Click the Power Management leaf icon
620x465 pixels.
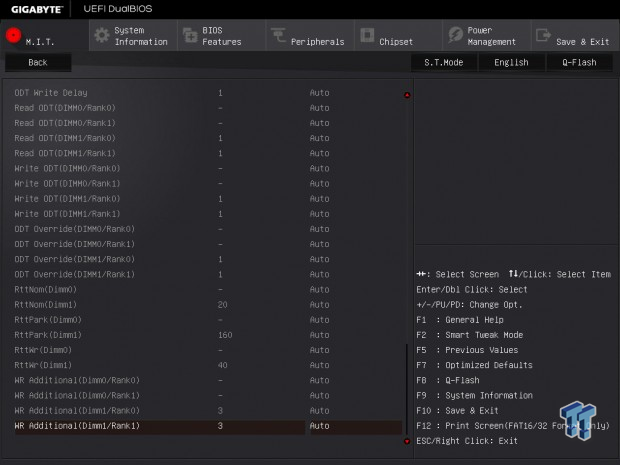tap(456, 35)
